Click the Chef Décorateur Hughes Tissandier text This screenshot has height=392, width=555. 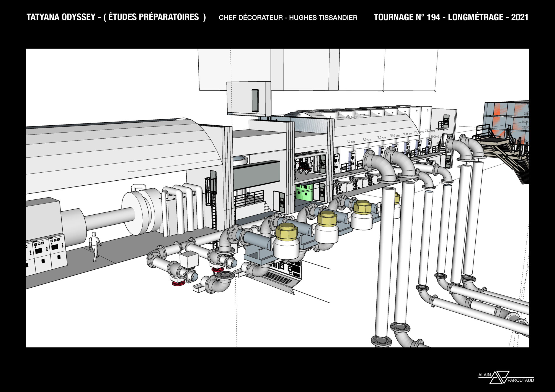coord(288,18)
